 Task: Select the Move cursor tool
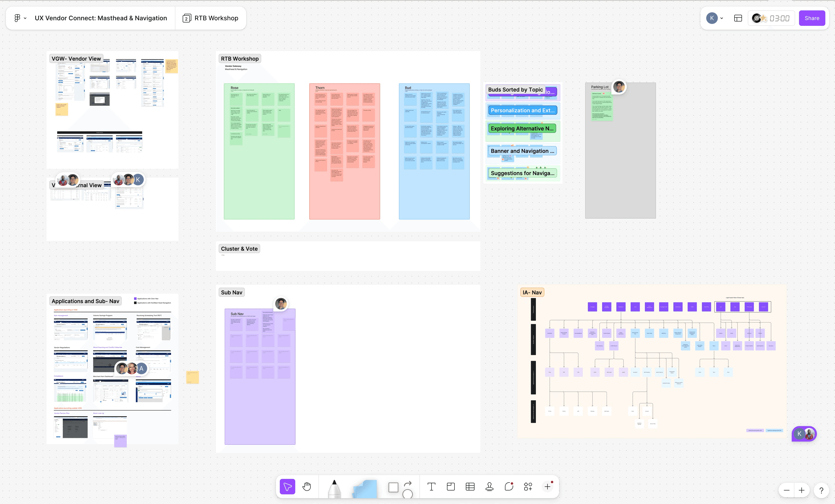click(x=287, y=487)
